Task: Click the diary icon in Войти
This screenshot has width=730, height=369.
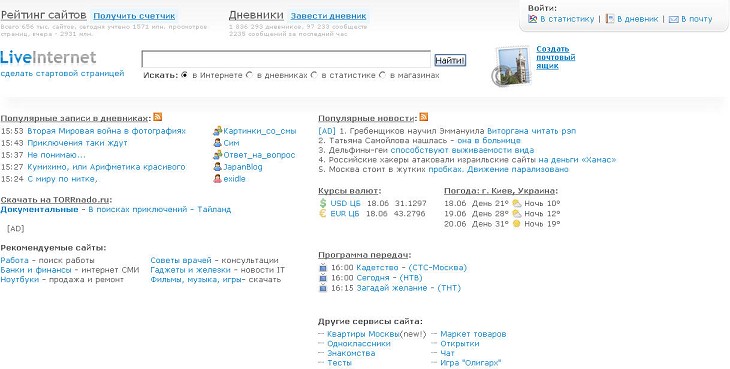Action: [x=610, y=19]
